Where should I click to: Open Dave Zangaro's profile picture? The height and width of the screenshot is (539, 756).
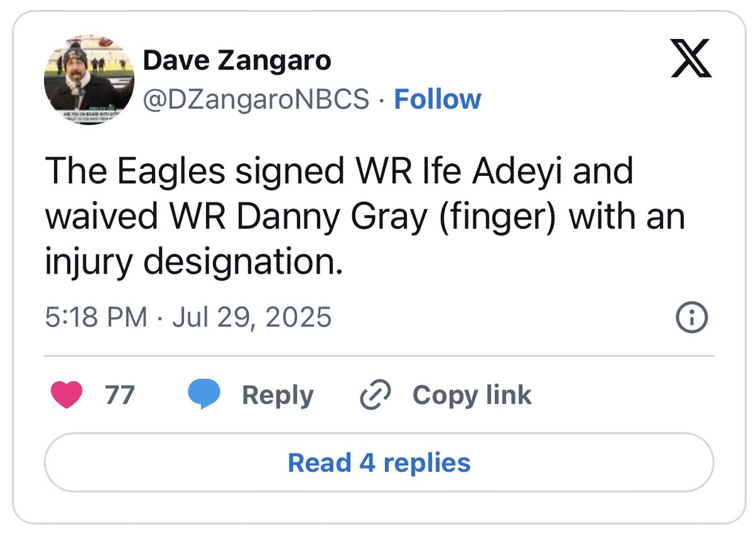click(89, 79)
